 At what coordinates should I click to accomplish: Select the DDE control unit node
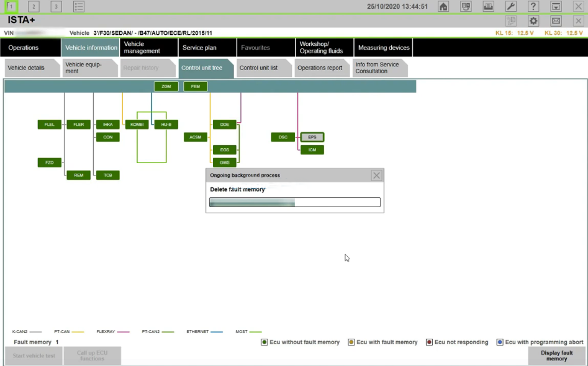225,124
